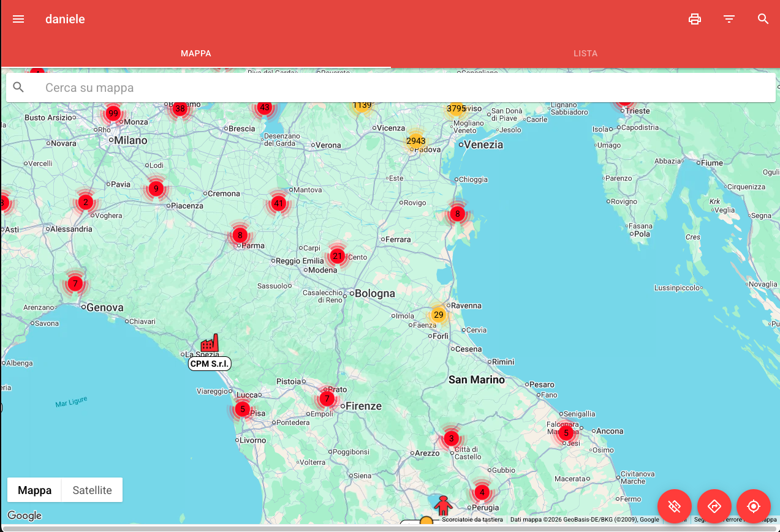Click the red broken-link round button
This screenshot has width=780, height=532.
pos(675,506)
